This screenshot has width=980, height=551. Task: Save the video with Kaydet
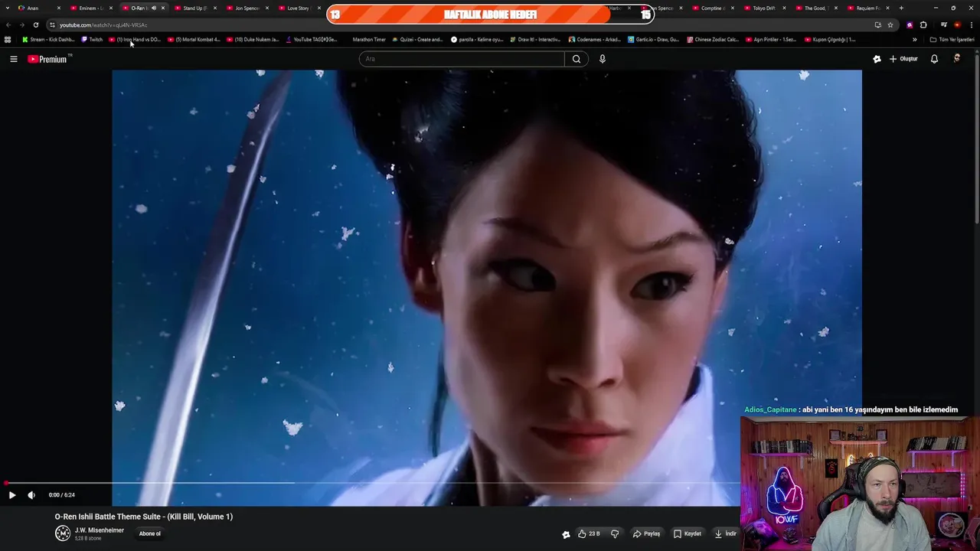pyautogui.click(x=688, y=533)
